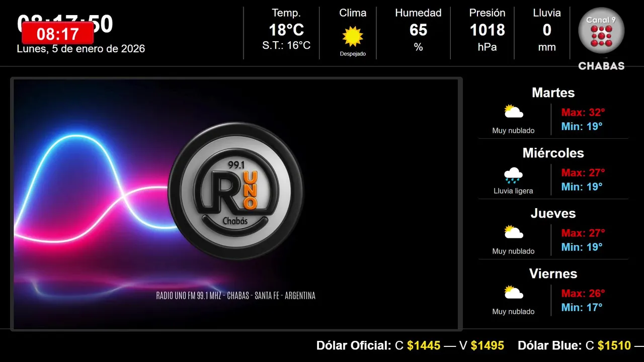Screen dimensions: 644x362
Task: Click the S.T.: 16°C reading
Action: pyautogui.click(x=286, y=46)
